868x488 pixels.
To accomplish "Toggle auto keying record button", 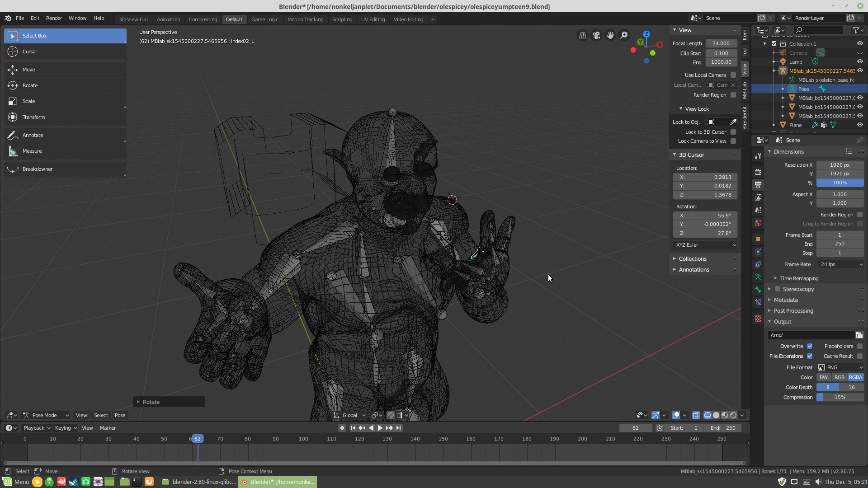I will pyautogui.click(x=342, y=428).
